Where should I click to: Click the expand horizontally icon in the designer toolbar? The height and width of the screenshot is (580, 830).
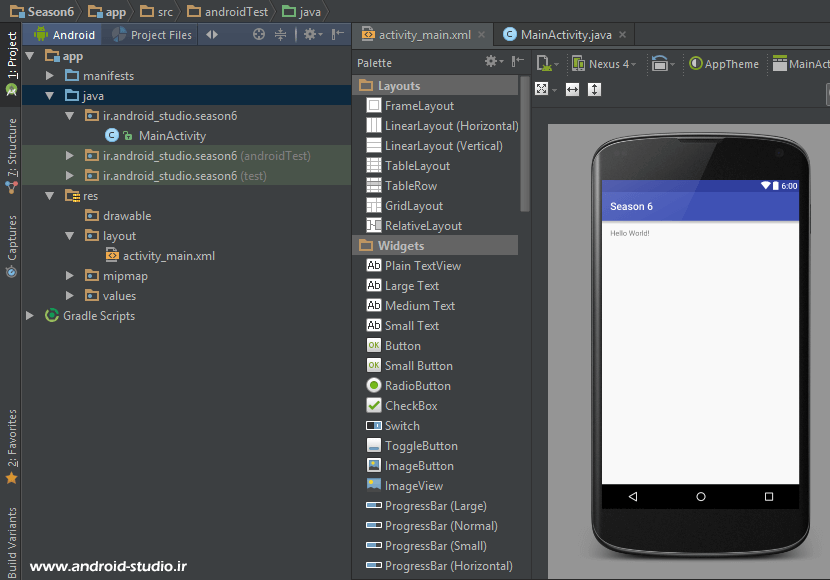[x=572, y=89]
